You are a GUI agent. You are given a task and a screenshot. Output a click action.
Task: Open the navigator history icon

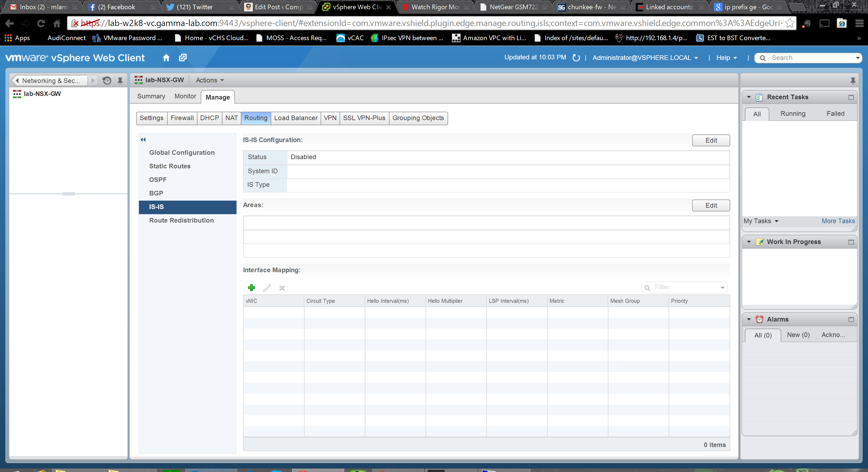coord(107,81)
